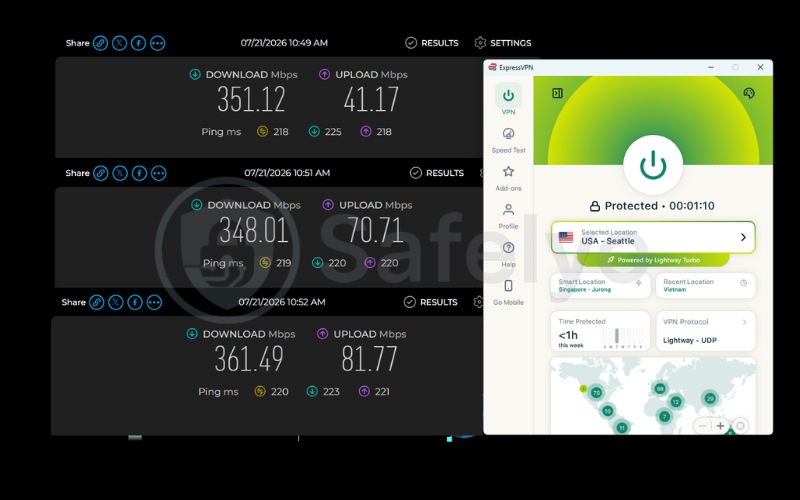View the Time Protected this week card
The width and height of the screenshot is (800, 500).
click(600, 331)
